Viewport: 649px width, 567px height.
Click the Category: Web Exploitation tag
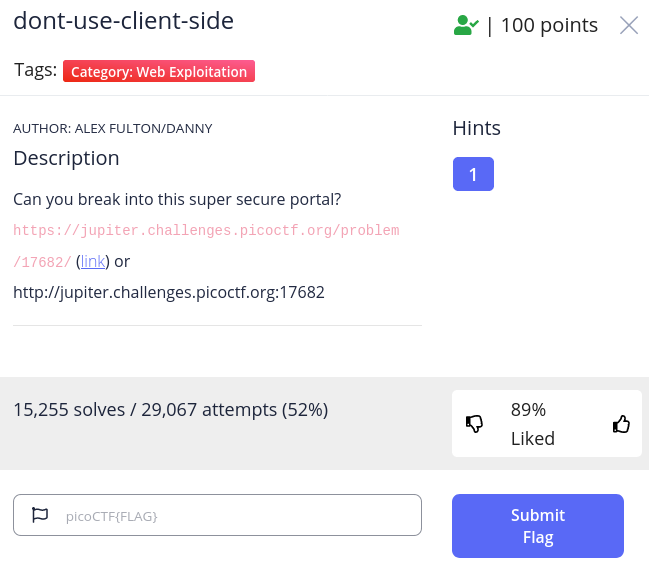159,71
